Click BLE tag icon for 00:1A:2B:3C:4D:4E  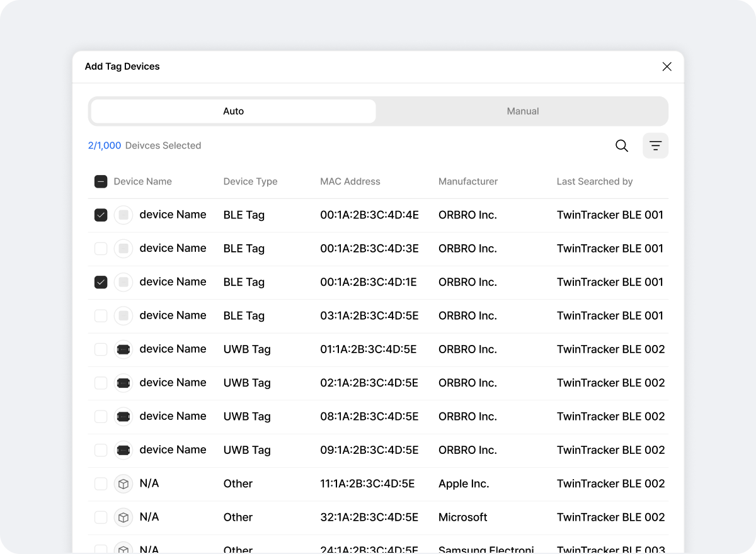click(123, 215)
